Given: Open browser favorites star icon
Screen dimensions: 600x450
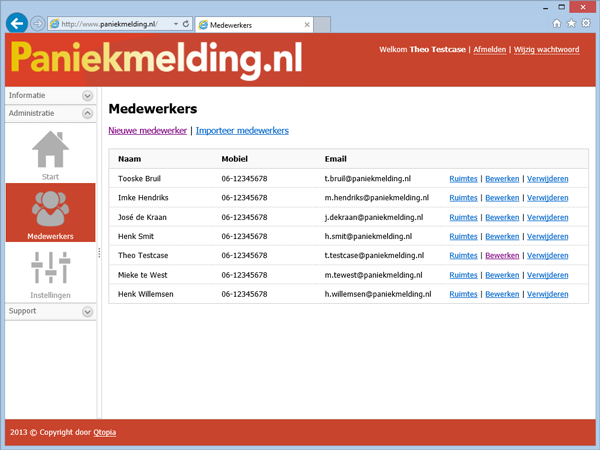Looking at the screenshot, I should click(572, 23).
